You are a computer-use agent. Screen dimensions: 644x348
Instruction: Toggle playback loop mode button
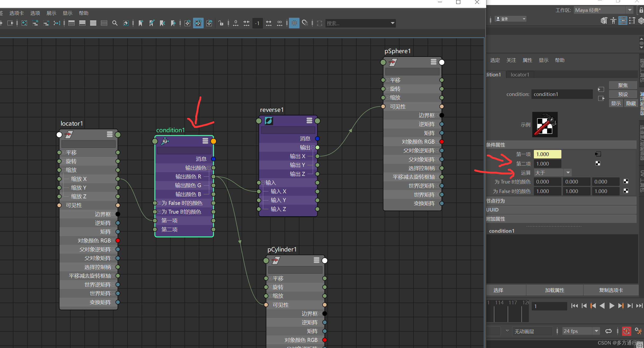pos(608,331)
